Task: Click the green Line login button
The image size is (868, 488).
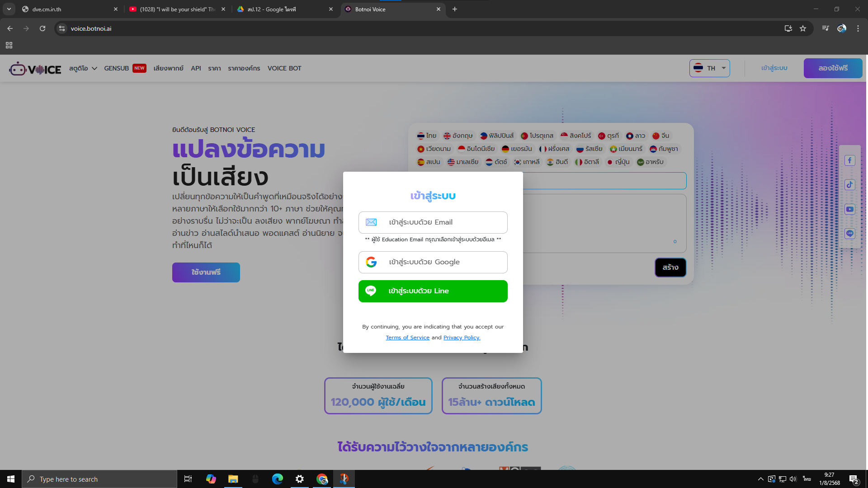Action: pos(433,291)
